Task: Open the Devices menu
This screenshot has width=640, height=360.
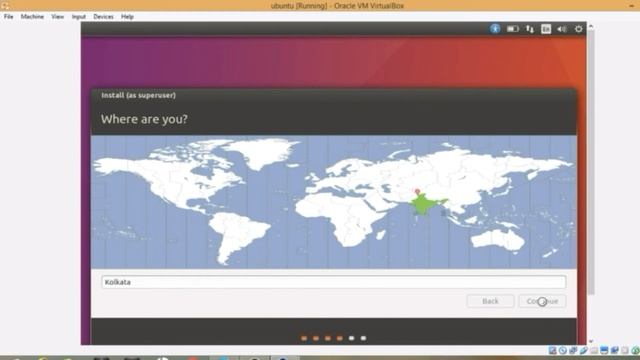Action: coord(103,17)
